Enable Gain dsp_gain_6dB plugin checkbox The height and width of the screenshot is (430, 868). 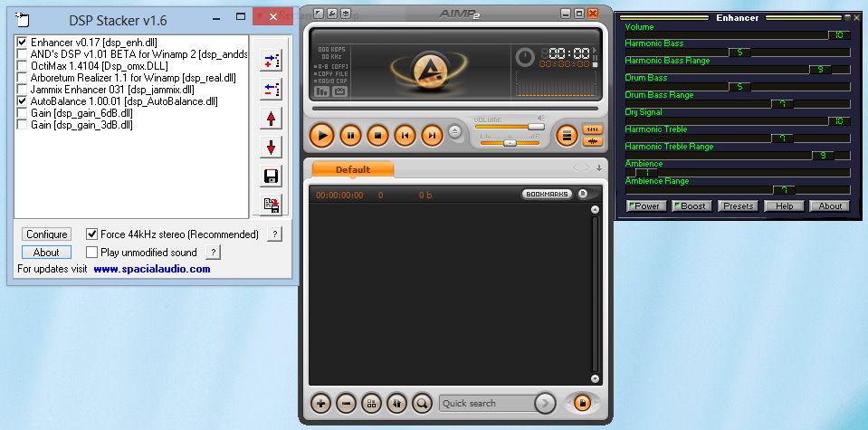point(22,113)
